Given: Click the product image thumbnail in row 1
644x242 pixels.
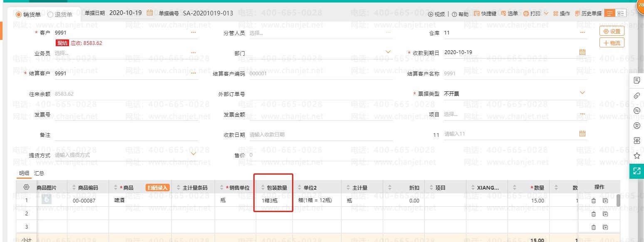Looking at the screenshot, I should point(47,200).
